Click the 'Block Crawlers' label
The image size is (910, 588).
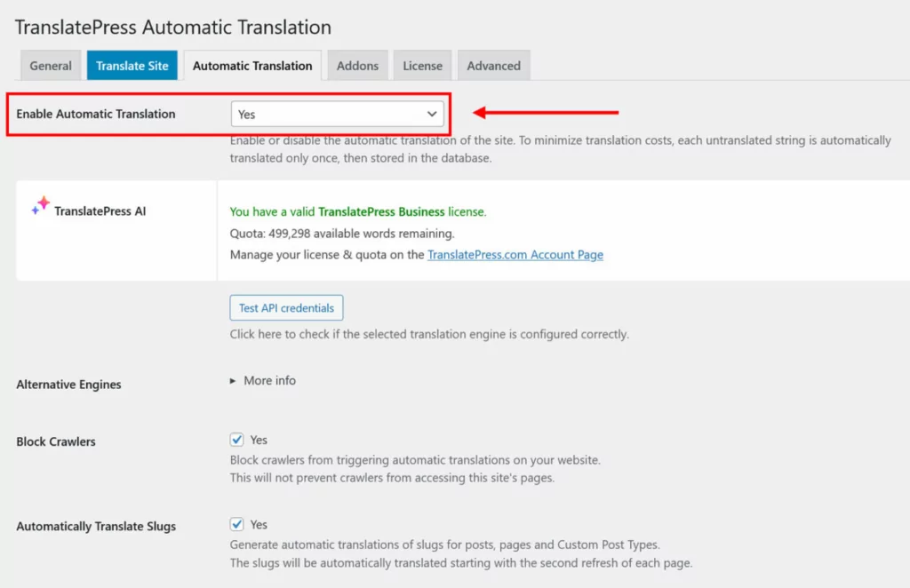(x=56, y=441)
